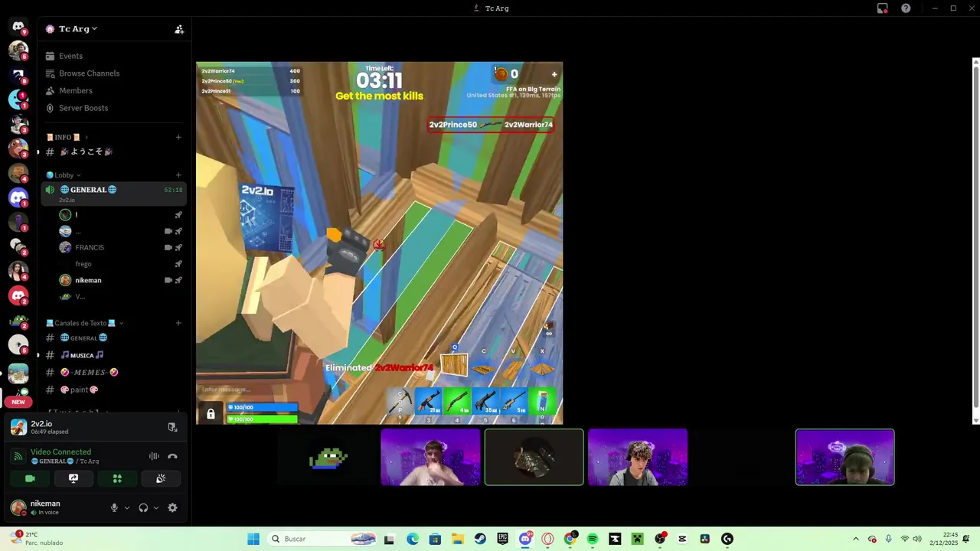Open microphone input options arrow
980x551 pixels.
pos(127,507)
